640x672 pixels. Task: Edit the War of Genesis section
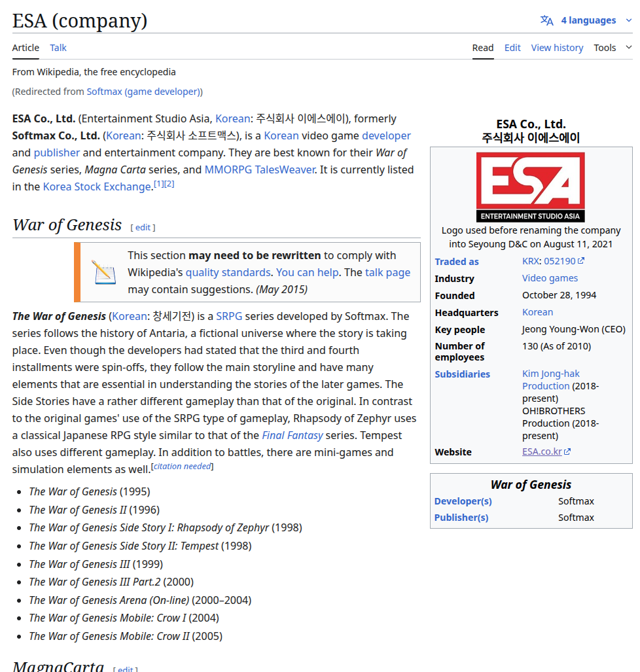click(143, 228)
